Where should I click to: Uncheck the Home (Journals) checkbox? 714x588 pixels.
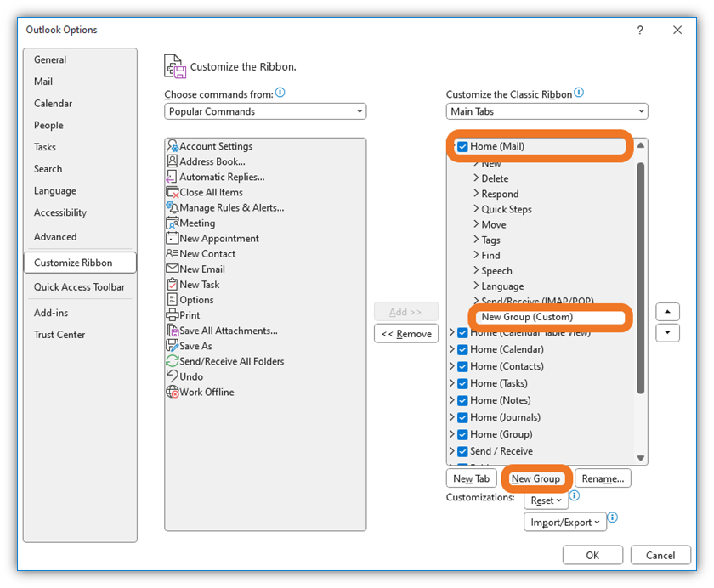click(x=462, y=417)
